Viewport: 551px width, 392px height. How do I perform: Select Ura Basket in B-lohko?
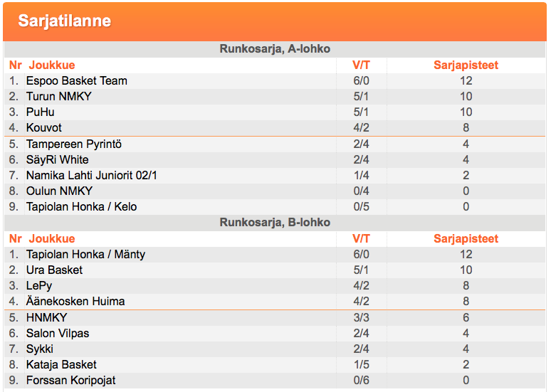click(x=55, y=270)
